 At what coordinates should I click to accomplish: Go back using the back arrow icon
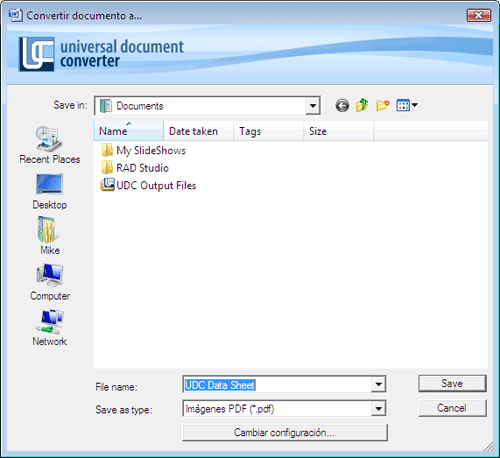click(x=342, y=106)
